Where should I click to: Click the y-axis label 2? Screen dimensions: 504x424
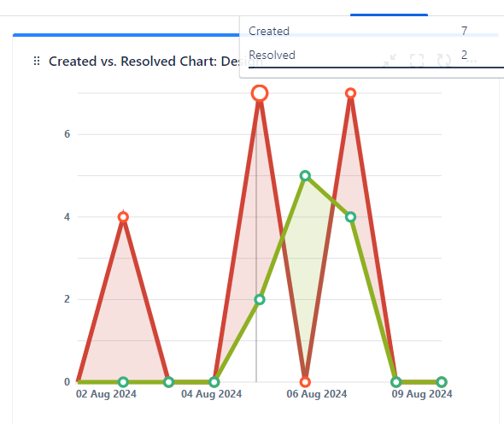point(67,299)
